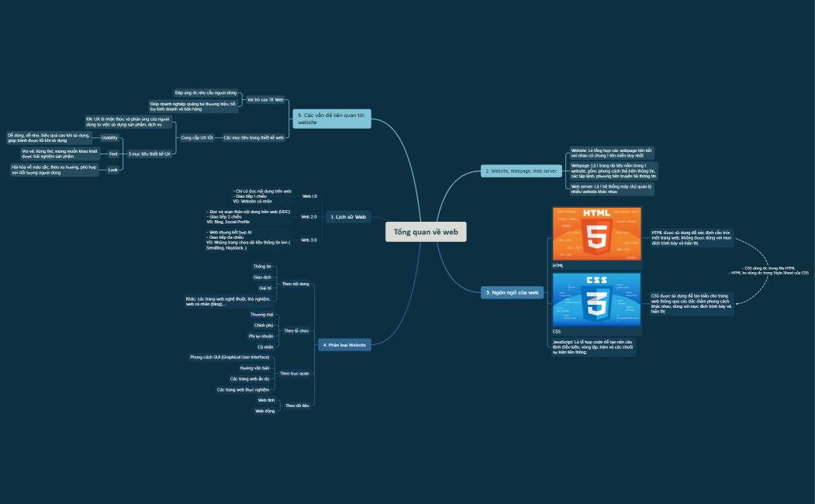
Task: Open branch 3. Ngôn ngữ của web
Action: pyautogui.click(x=511, y=292)
